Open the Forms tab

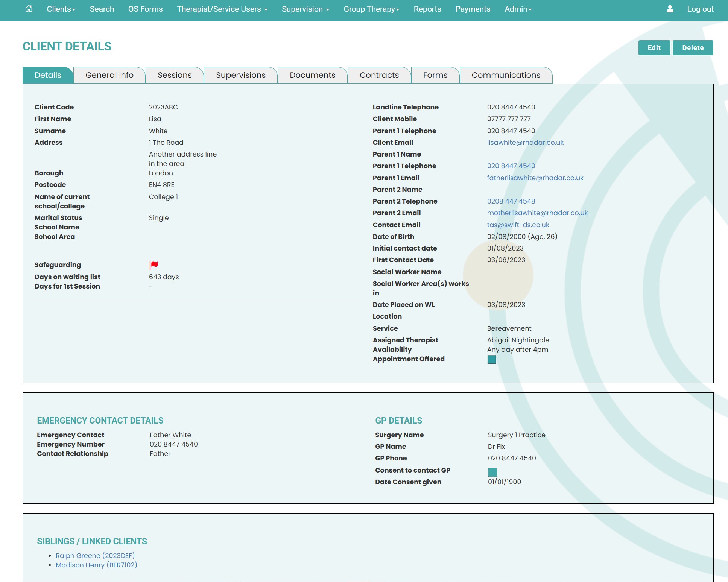pos(435,75)
